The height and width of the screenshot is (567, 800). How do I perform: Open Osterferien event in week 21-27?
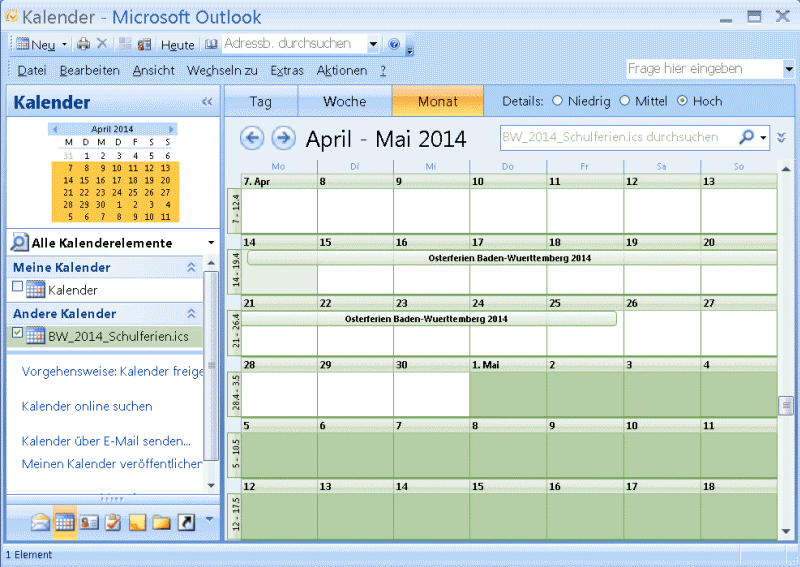[429, 319]
